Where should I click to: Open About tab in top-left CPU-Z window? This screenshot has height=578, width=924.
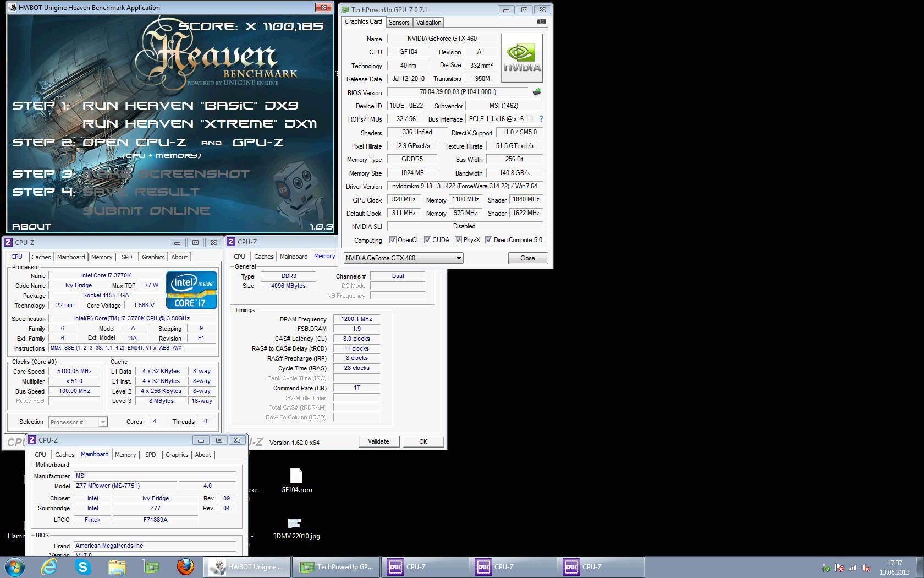pyautogui.click(x=179, y=257)
